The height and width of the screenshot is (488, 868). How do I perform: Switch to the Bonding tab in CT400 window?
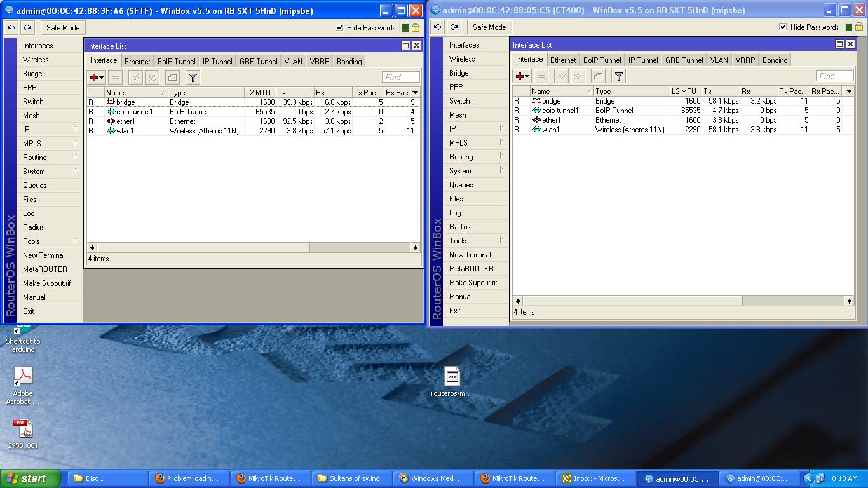(775, 60)
